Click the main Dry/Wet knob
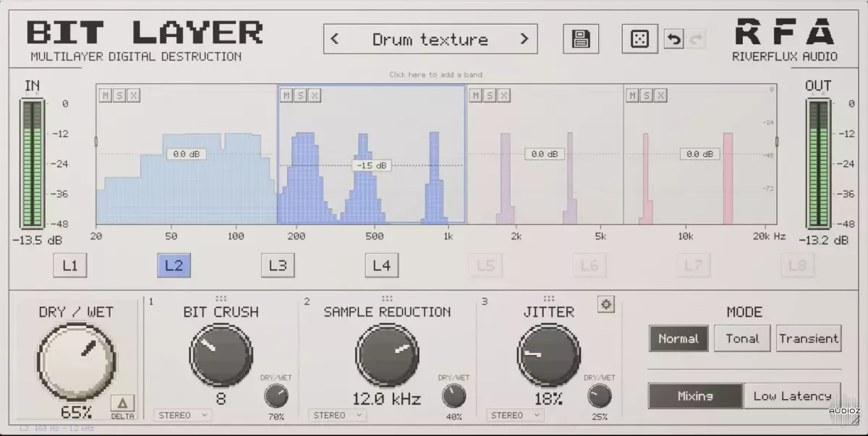Screen dimensions: 868x436 coord(76,362)
